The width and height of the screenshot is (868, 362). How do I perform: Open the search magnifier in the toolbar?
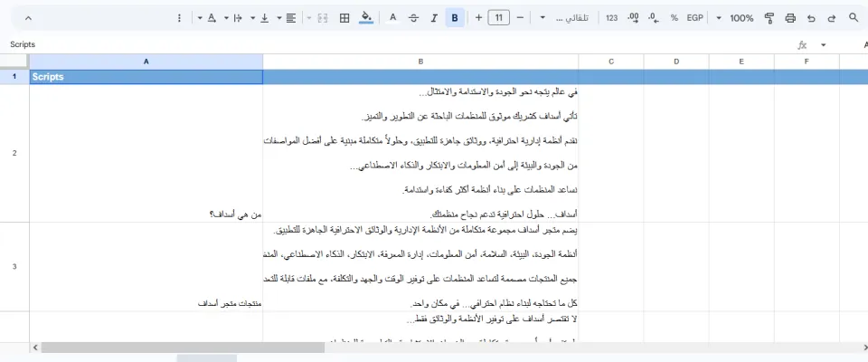[853, 18]
